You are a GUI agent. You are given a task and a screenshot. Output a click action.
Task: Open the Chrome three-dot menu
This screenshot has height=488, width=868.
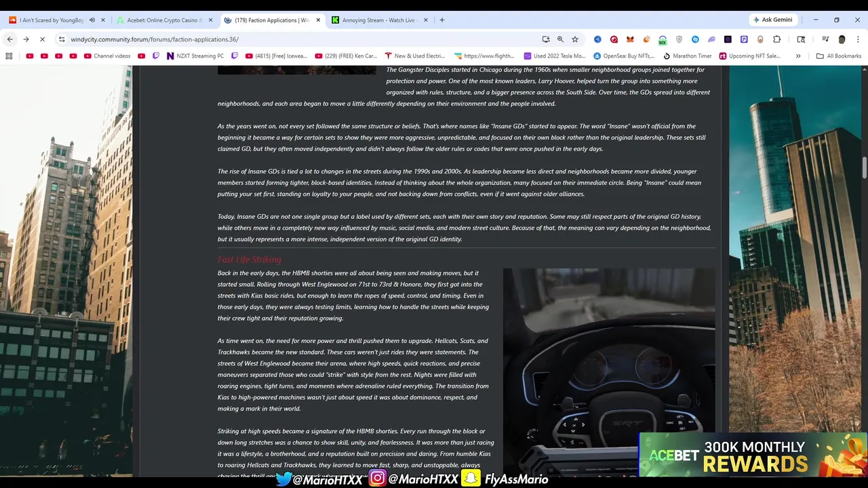858,39
